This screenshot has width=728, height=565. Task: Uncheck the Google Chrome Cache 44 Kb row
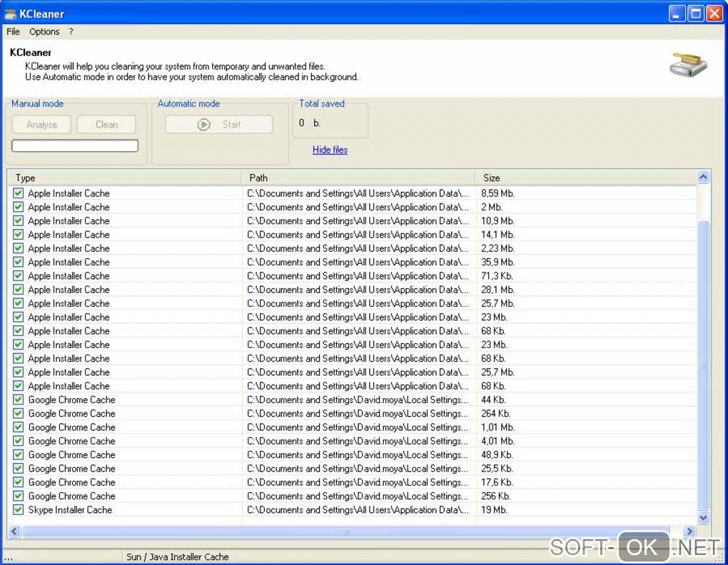[18, 399]
